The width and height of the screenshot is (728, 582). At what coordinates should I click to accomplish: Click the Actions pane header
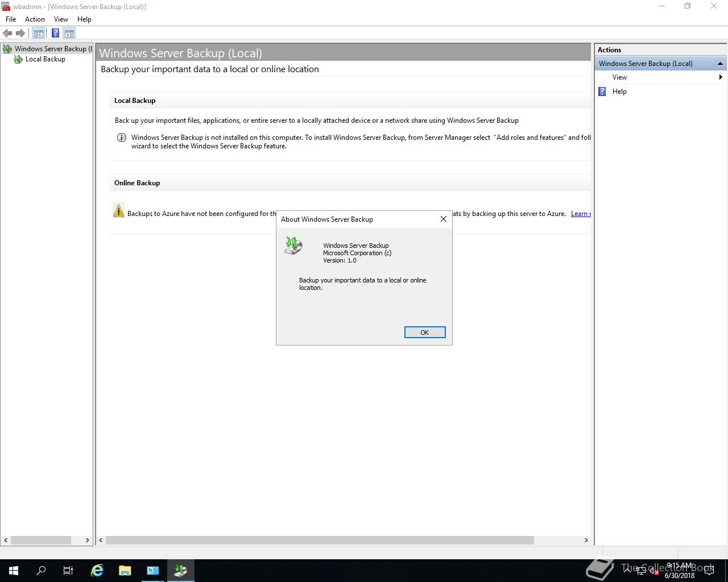coord(660,50)
